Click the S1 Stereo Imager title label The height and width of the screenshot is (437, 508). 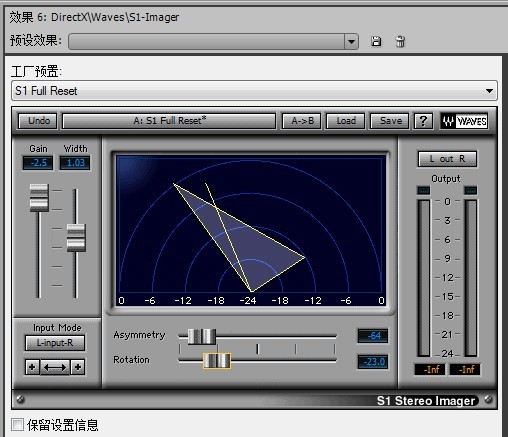tap(426, 400)
